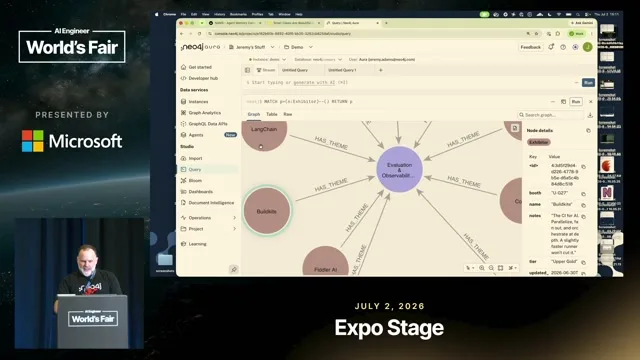Copy the booth value U-027
This screenshot has width=640, height=360.
[584, 193]
